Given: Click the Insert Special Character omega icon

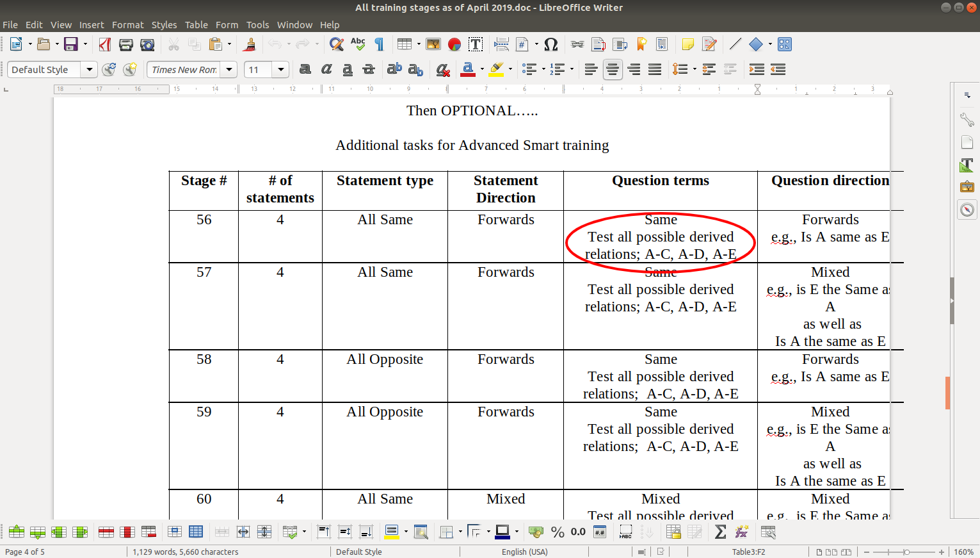Looking at the screenshot, I should tap(550, 44).
